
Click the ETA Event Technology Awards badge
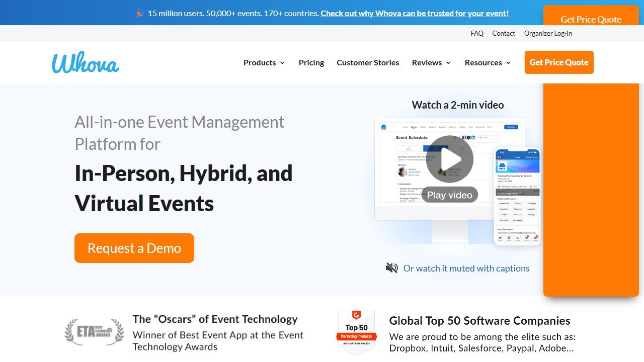click(94, 332)
